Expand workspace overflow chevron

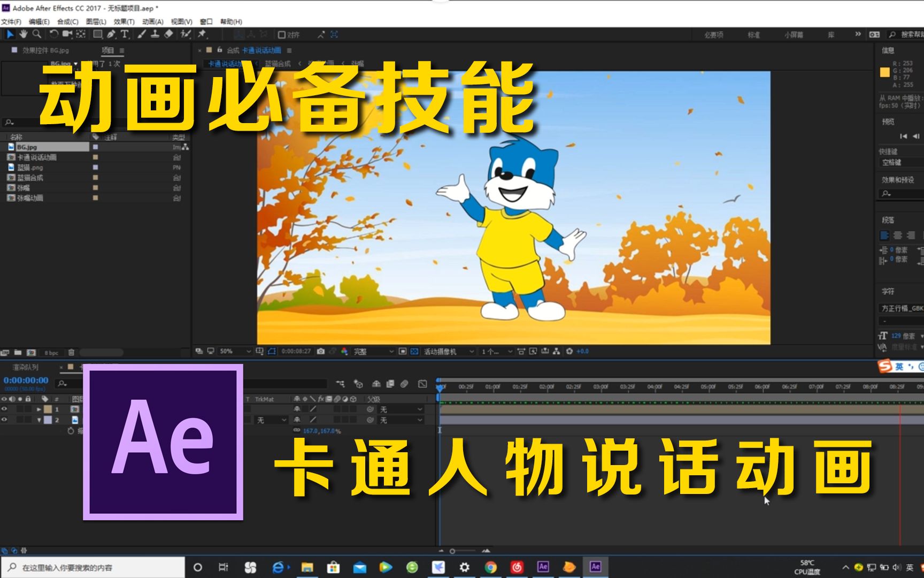point(858,34)
